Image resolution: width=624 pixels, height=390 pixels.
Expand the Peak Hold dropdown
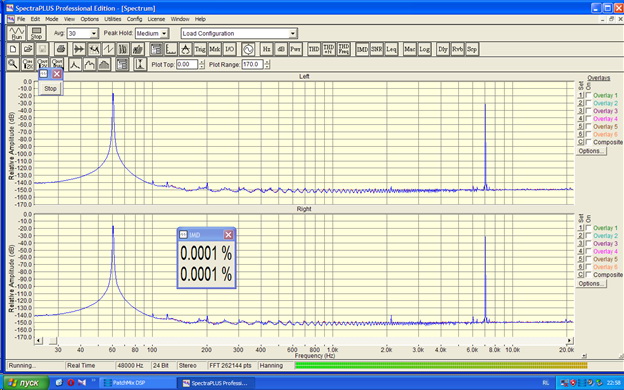pos(164,33)
